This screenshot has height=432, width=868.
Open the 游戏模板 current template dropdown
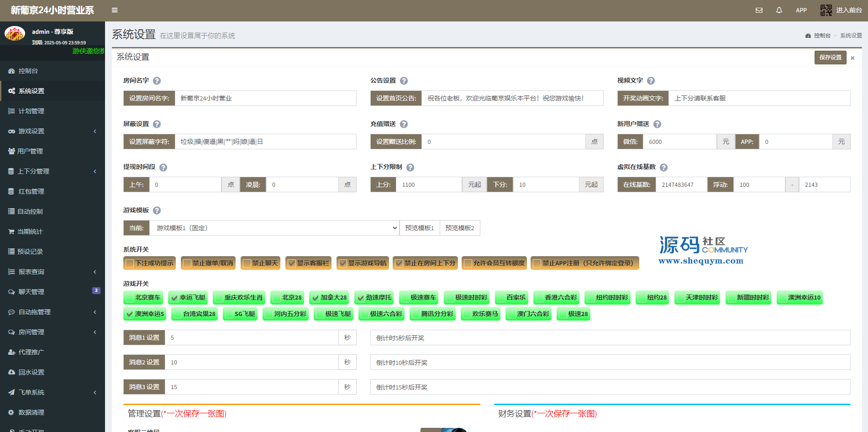(x=274, y=228)
